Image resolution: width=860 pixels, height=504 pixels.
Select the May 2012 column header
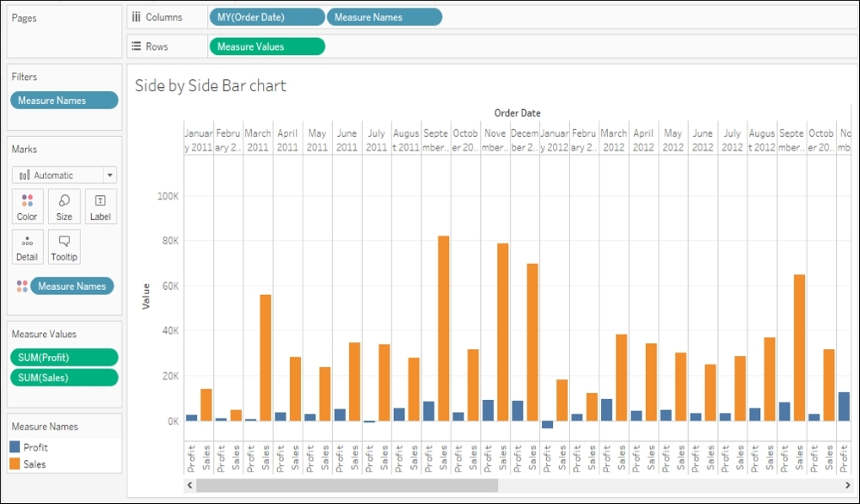673,140
